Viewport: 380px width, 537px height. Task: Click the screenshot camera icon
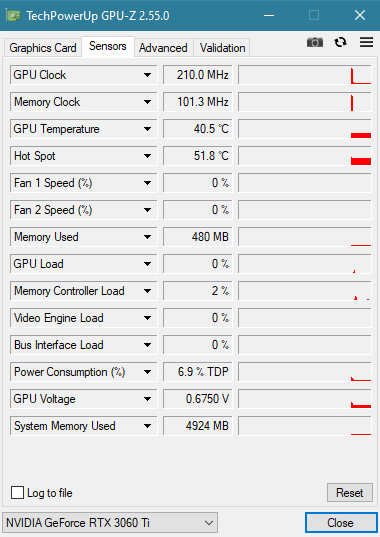pos(315,42)
